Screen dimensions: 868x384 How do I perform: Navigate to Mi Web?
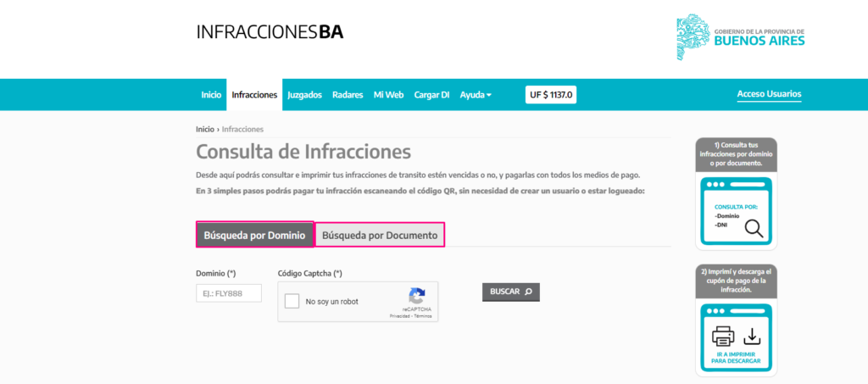[x=388, y=95]
